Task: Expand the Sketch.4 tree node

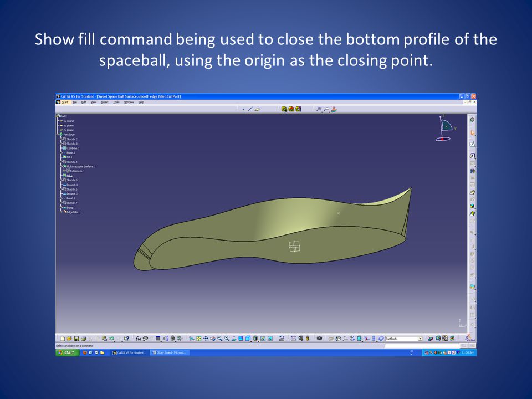Action: (x=62, y=162)
